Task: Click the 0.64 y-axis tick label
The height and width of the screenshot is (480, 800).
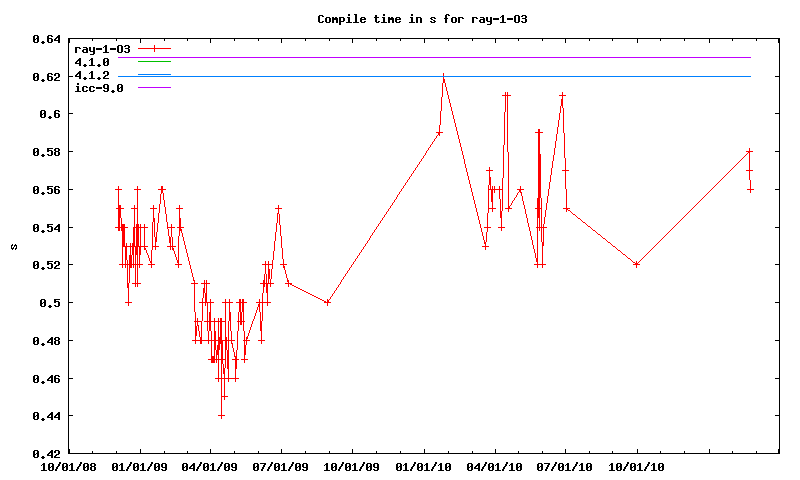Action: click(x=45, y=39)
